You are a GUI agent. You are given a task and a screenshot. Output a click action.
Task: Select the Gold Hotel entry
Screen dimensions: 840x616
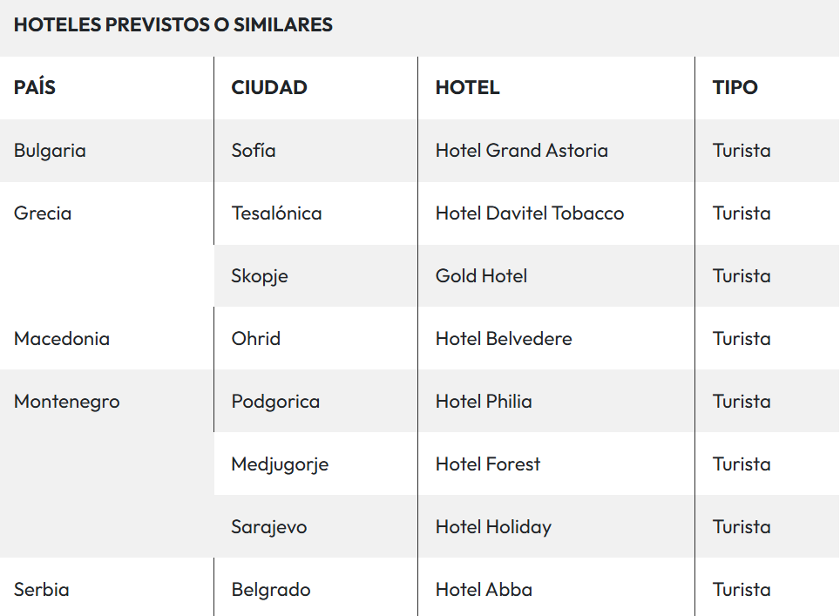point(482,276)
